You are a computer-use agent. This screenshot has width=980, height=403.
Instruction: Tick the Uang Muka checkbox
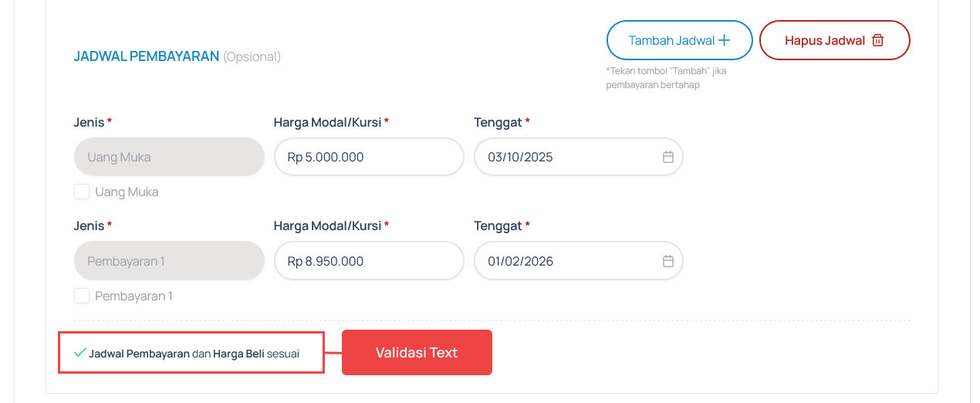click(x=82, y=191)
